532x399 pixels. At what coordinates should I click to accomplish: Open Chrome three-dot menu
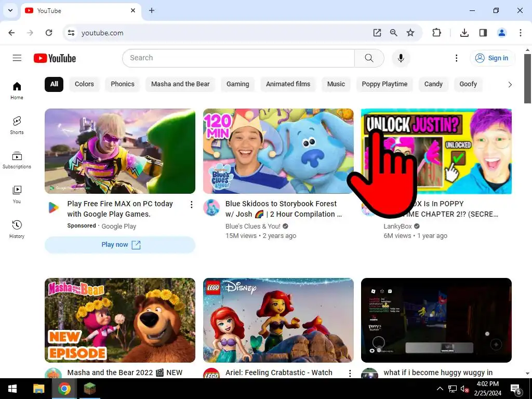[x=521, y=33]
